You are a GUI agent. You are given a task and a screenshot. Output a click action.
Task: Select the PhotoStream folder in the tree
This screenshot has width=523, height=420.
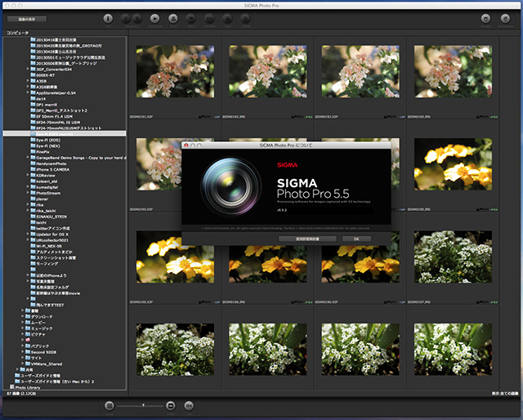click(49, 191)
